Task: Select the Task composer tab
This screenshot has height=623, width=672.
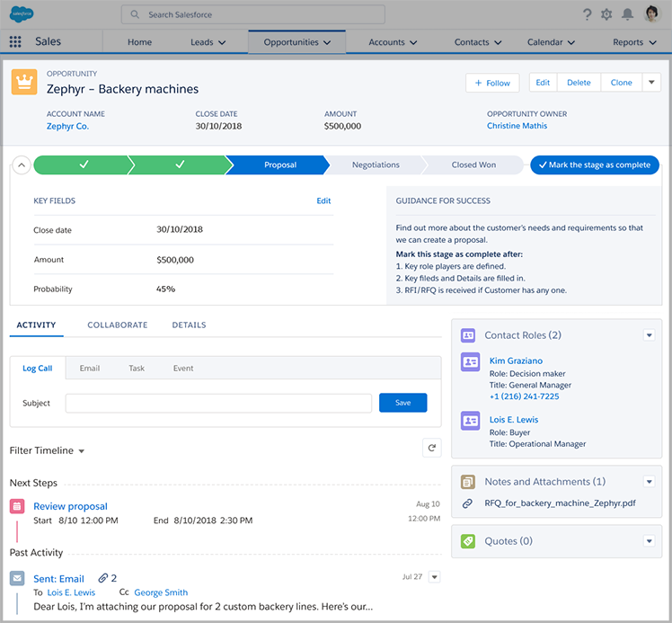Action: tap(137, 369)
